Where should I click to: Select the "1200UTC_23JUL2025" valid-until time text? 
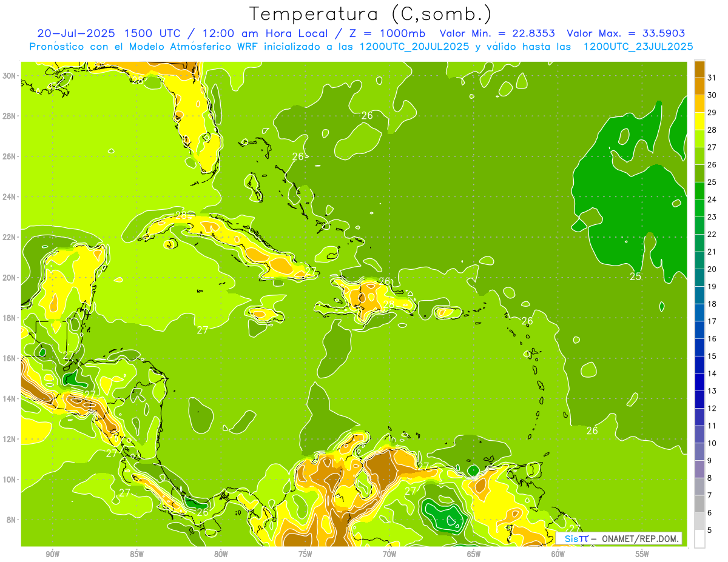pos(638,46)
